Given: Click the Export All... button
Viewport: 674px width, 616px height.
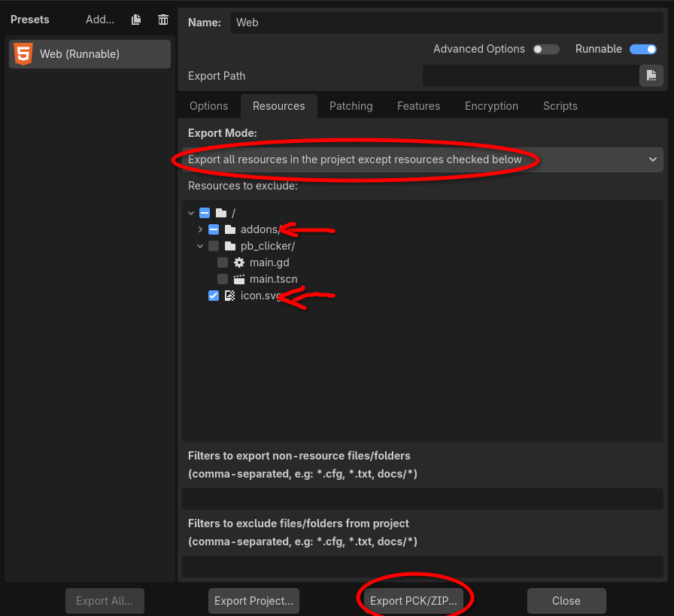Looking at the screenshot, I should click(105, 601).
